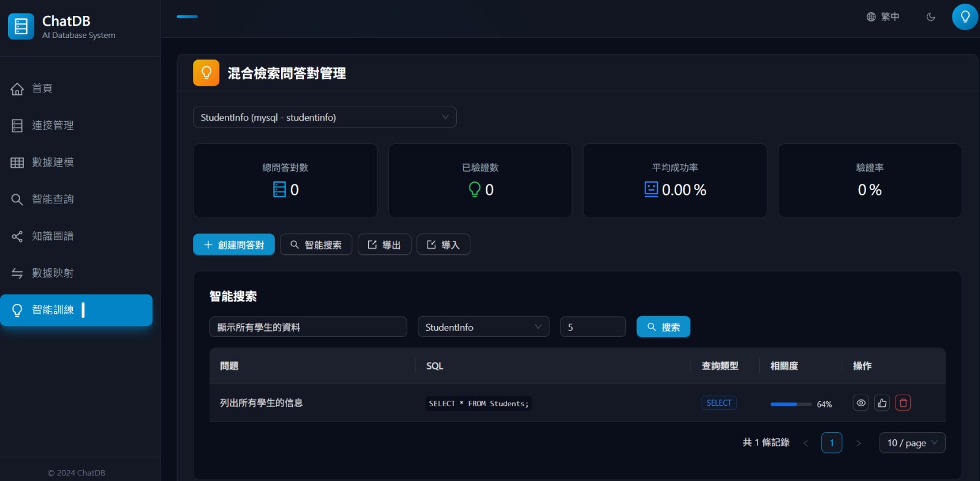
Task: Click the 連接管理 server icon
Action: (x=17, y=126)
